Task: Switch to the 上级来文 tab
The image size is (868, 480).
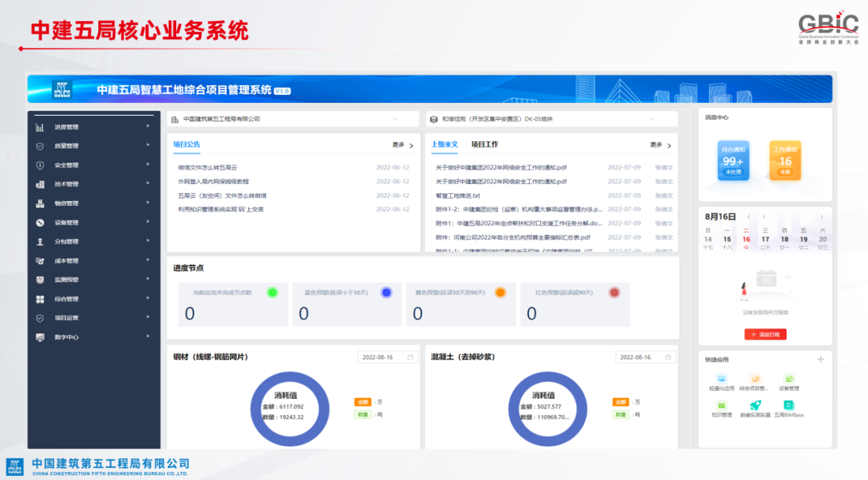Action: [x=444, y=145]
